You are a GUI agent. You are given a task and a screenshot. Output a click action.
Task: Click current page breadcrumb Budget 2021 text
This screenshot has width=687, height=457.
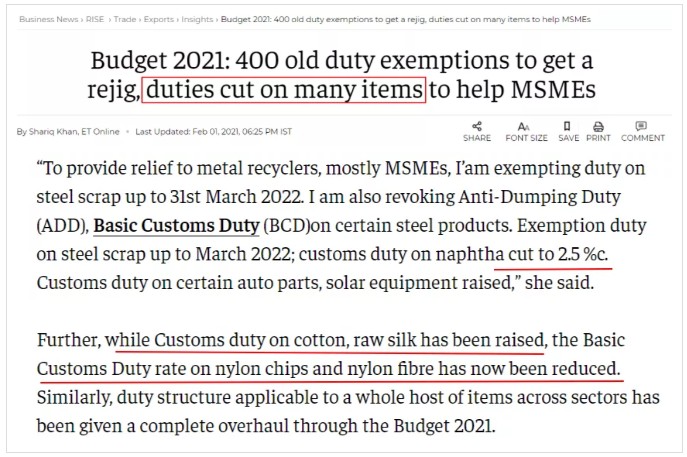[x=406, y=19]
